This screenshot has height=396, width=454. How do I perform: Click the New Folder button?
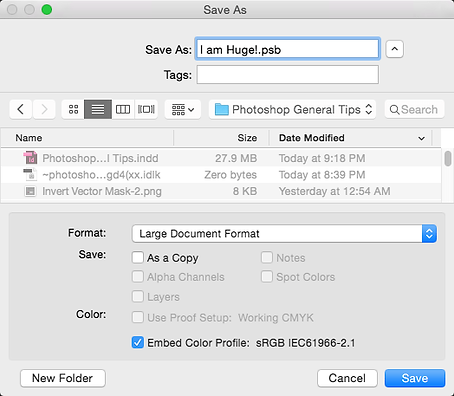pos(63,378)
